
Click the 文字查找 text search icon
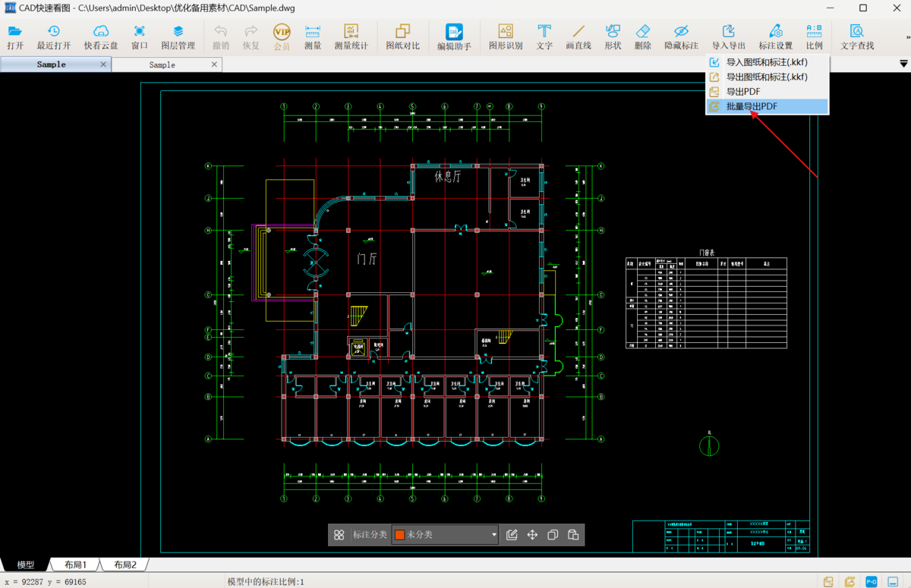point(857,36)
